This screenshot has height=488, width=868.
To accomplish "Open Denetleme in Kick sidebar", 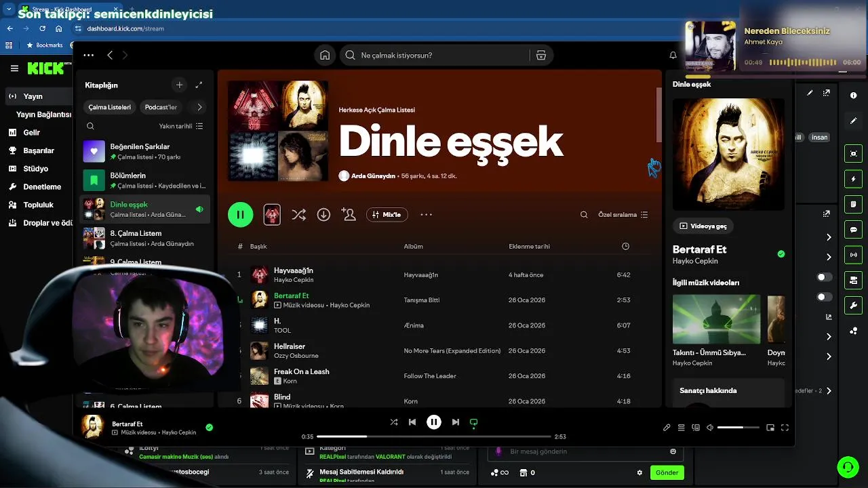I will tap(42, 186).
